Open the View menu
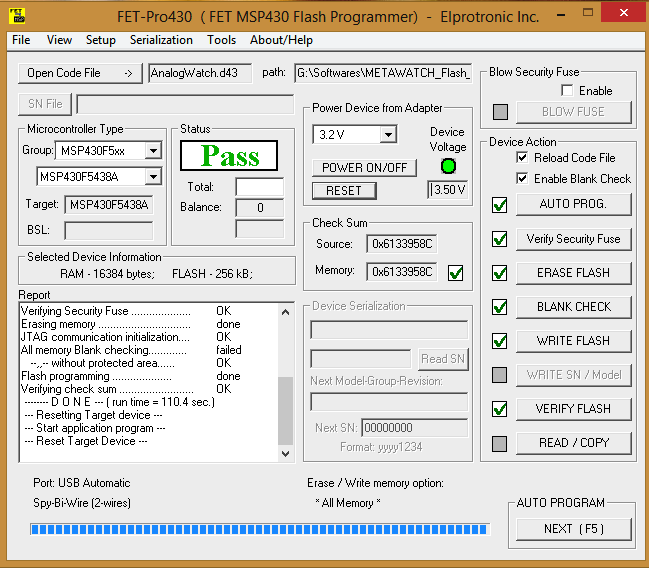Viewport: 649px width, 568px height. click(x=59, y=40)
